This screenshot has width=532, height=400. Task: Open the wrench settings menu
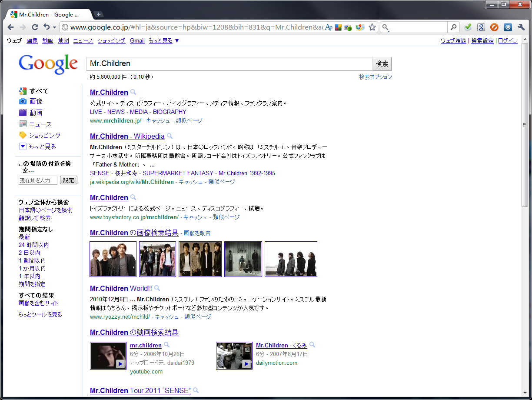point(521,27)
